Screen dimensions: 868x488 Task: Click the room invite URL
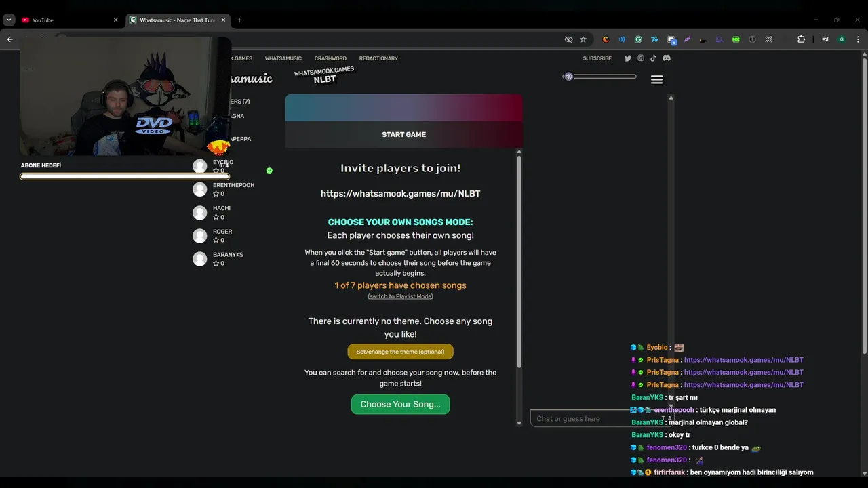[400, 194]
